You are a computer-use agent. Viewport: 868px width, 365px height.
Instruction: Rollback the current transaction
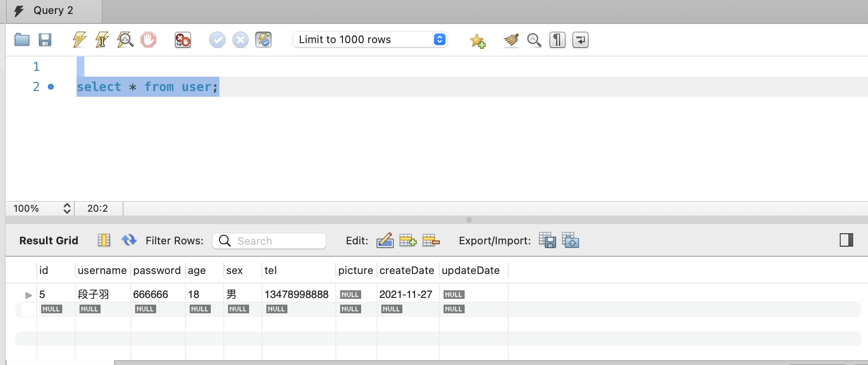pyautogui.click(x=240, y=40)
